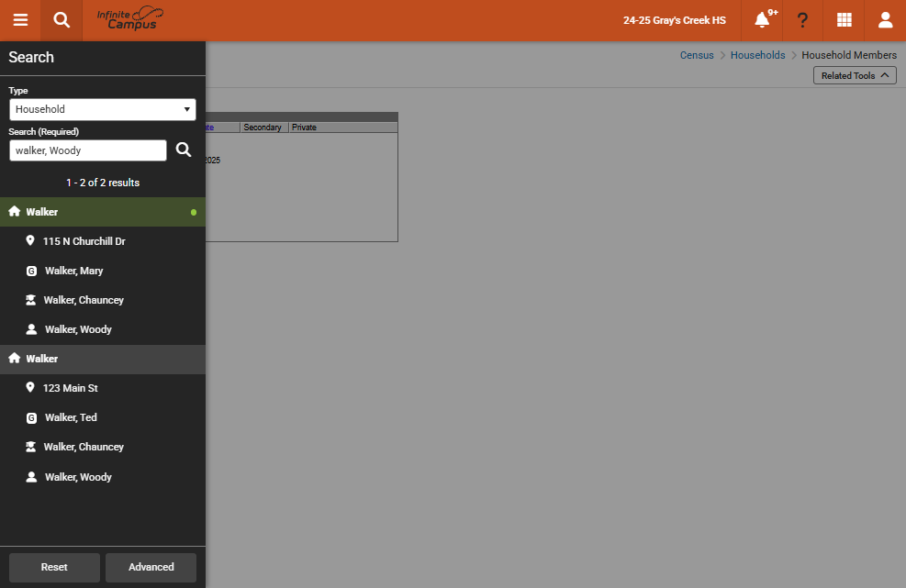906x588 pixels.
Task: Open Walker, Woody under 115 N Churchill Dr
Action: 78,329
